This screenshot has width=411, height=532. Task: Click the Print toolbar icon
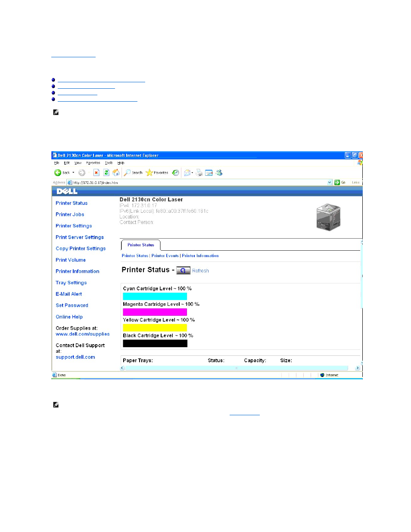click(199, 173)
